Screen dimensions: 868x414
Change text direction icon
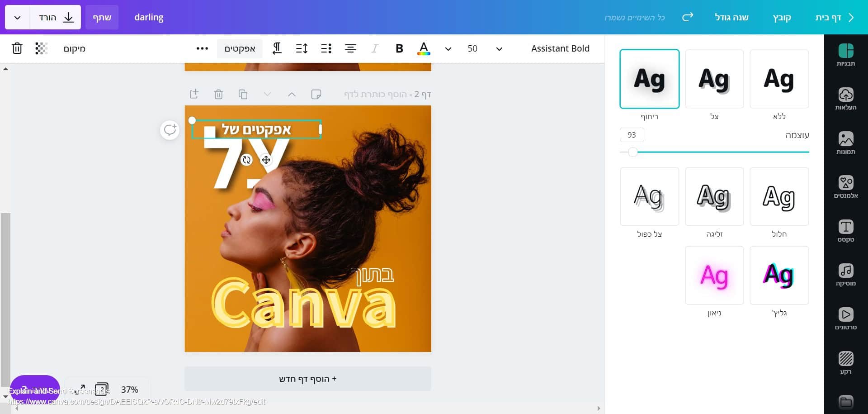277,48
